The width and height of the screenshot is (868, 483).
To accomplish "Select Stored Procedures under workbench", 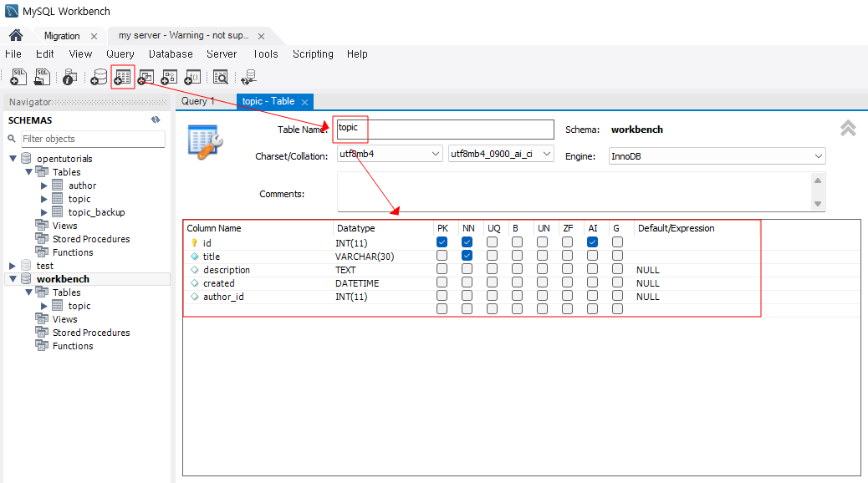I will click(91, 333).
